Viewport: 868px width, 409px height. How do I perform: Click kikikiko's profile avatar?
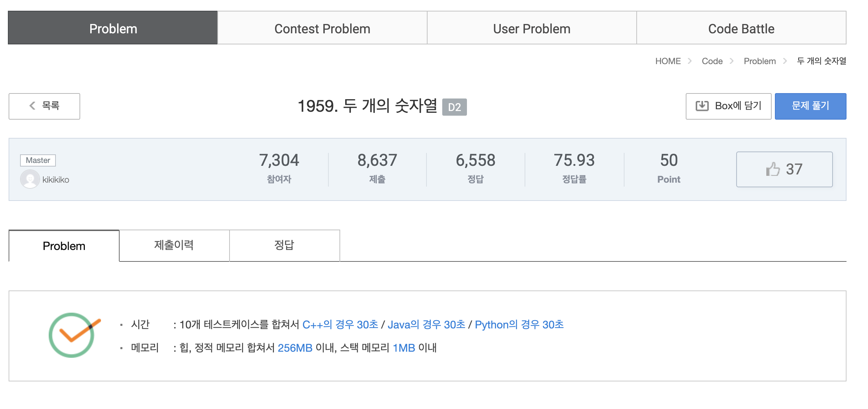coord(30,179)
